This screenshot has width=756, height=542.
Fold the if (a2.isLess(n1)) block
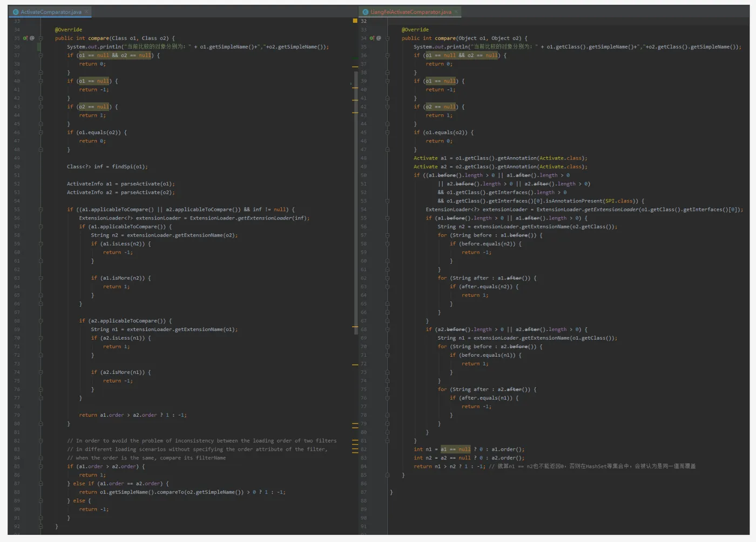click(40, 338)
